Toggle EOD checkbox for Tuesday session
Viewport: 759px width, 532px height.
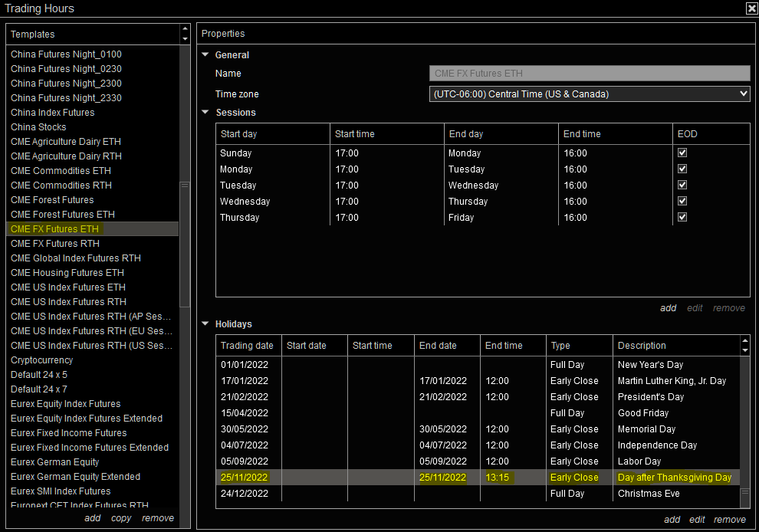(682, 186)
